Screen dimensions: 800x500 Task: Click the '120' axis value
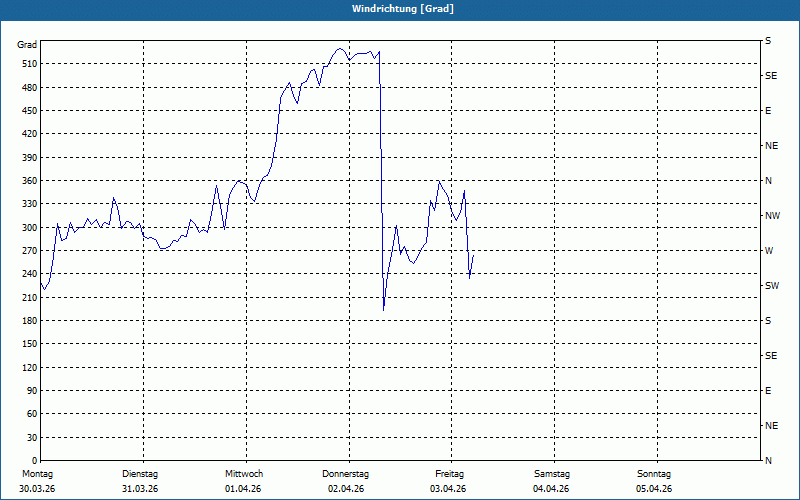[x=30, y=367]
